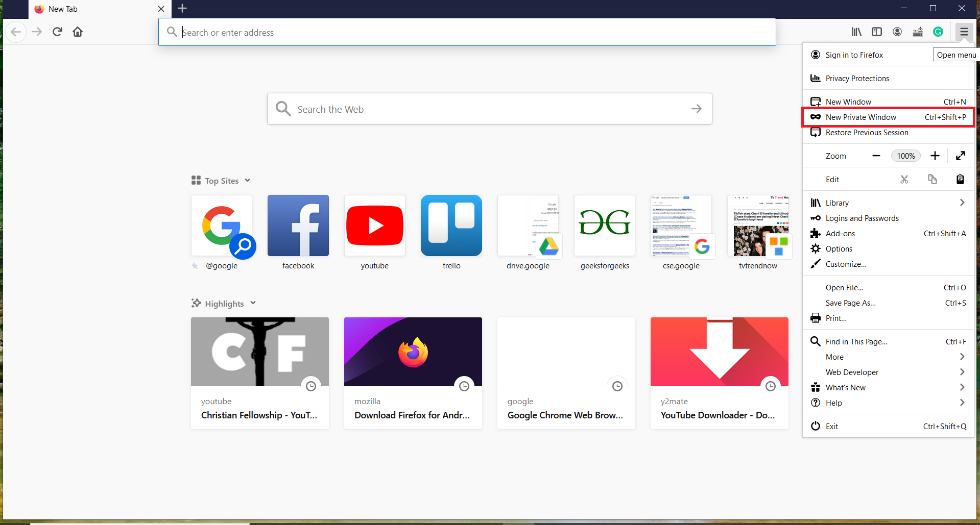The image size is (980, 525).
Task: Select Print... menu item
Action: tap(888, 318)
